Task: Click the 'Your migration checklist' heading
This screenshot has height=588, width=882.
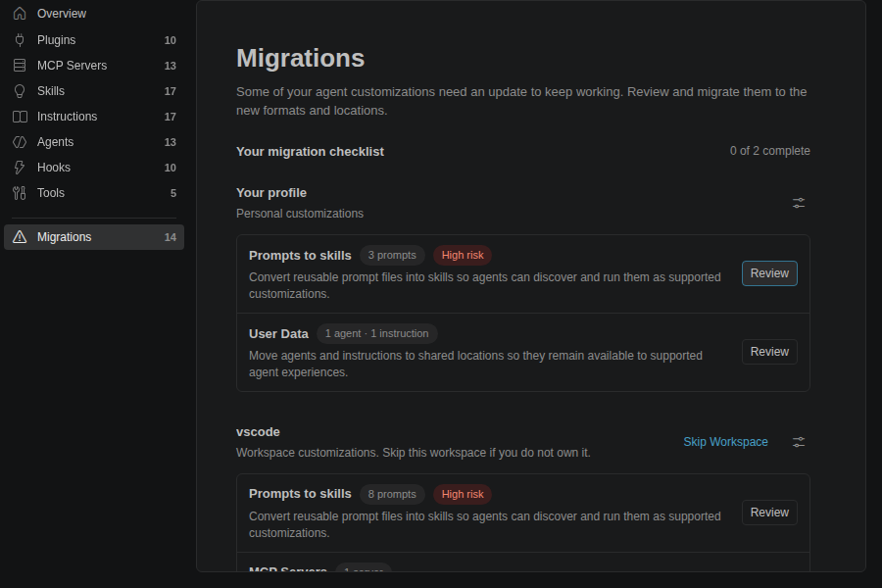Action: [x=310, y=151]
